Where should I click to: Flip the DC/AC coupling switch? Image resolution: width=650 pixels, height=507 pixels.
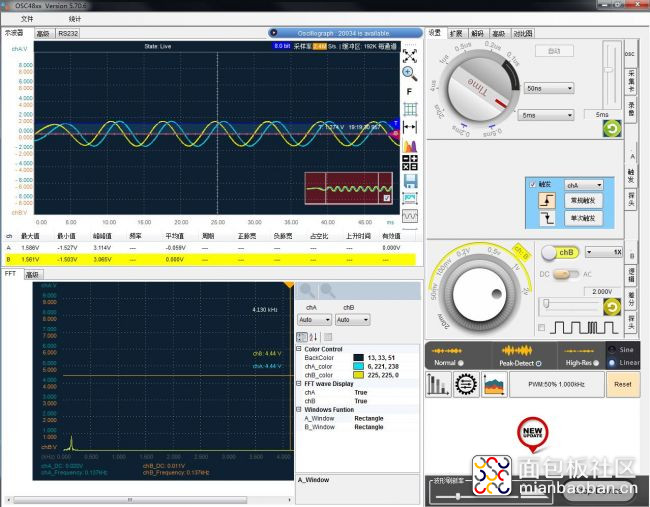click(x=566, y=274)
